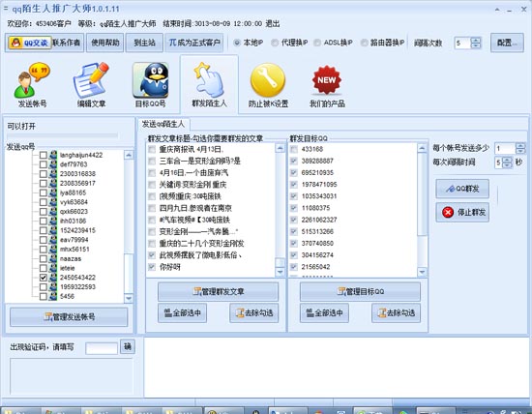The height and width of the screenshot is (414, 532).
Task: Click the 停止群发 button
Action: [x=462, y=213]
